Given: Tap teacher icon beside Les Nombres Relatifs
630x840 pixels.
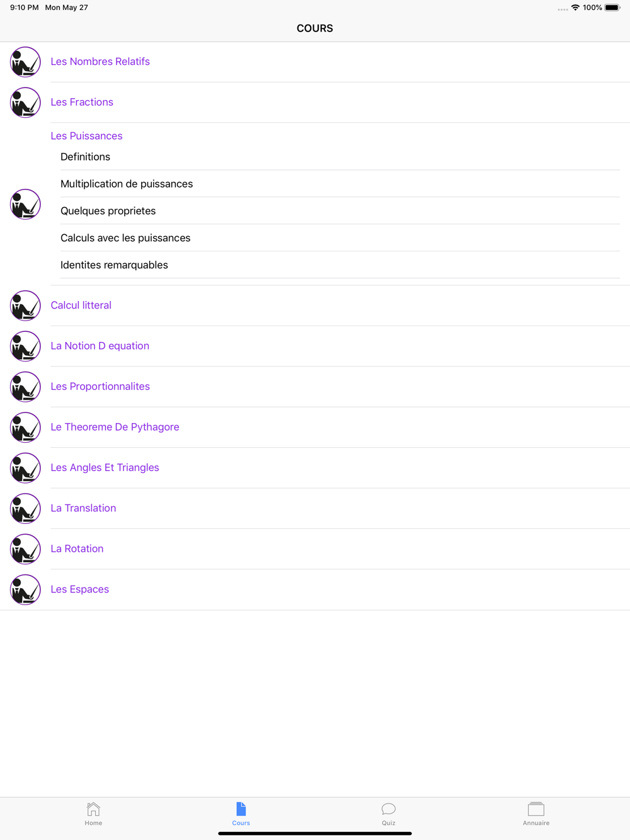Looking at the screenshot, I should [x=25, y=62].
